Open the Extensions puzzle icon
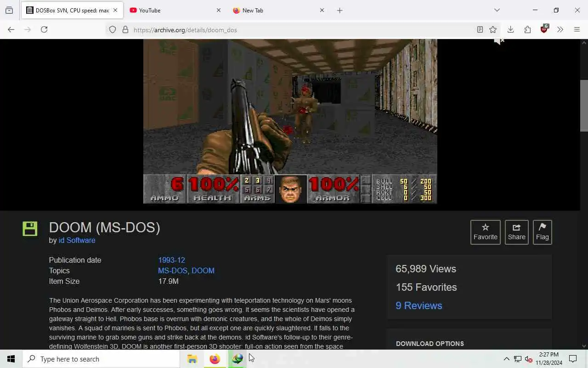The image size is (588, 368). [x=527, y=29]
